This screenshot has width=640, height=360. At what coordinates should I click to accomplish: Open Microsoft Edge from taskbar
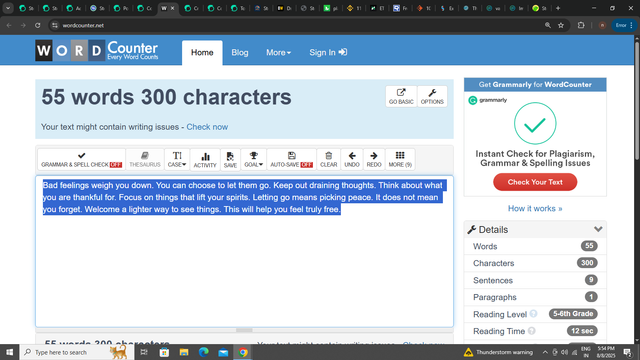[203, 352]
